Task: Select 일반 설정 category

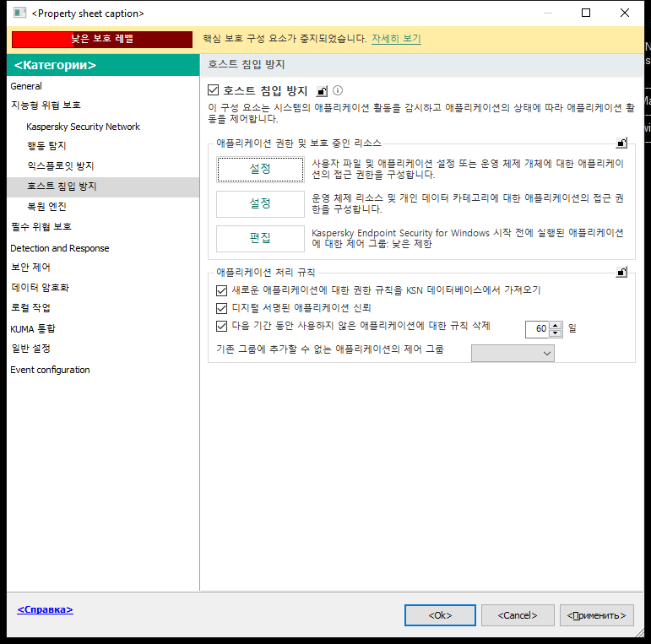Action: (30, 349)
